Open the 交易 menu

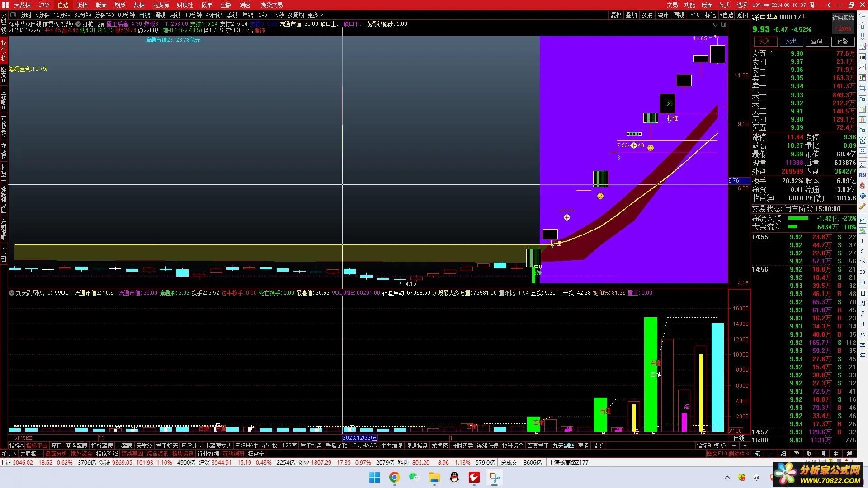point(673,5)
